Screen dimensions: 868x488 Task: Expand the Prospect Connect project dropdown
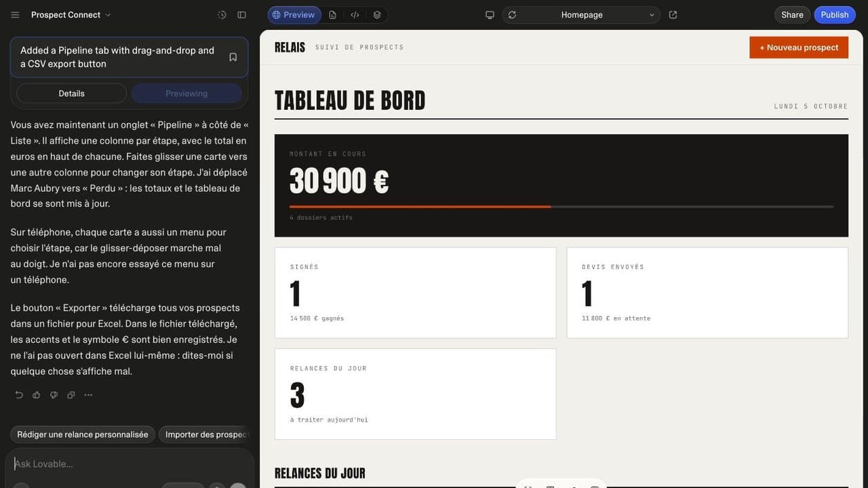click(x=71, y=15)
